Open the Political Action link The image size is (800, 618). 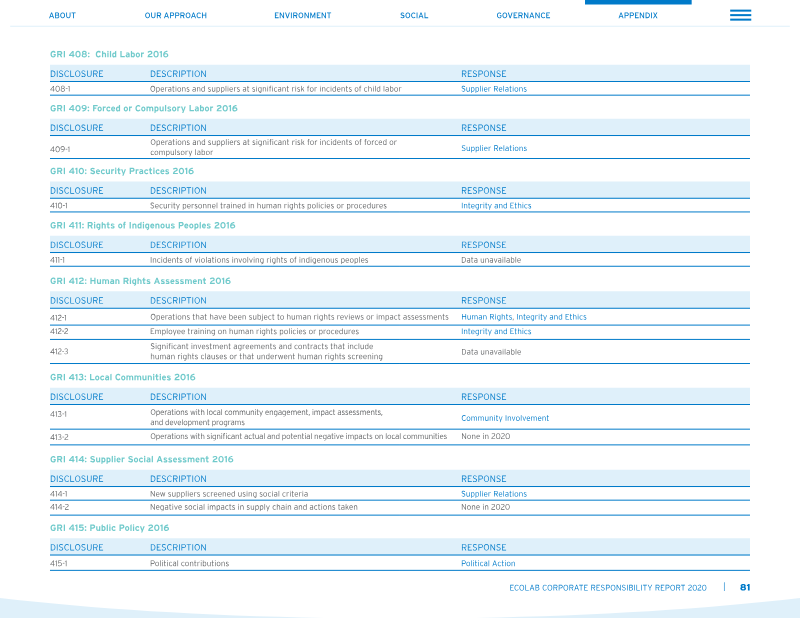pyautogui.click(x=488, y=563)
